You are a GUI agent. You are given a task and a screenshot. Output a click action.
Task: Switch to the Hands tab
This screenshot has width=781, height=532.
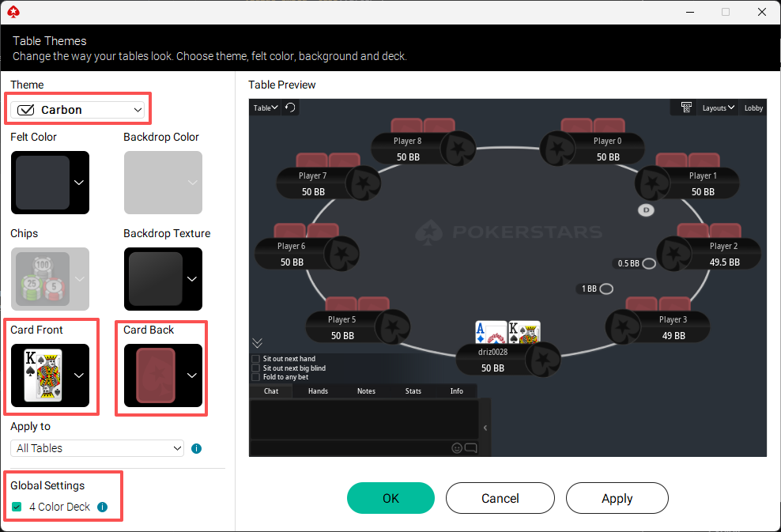[x=318, y=391]
